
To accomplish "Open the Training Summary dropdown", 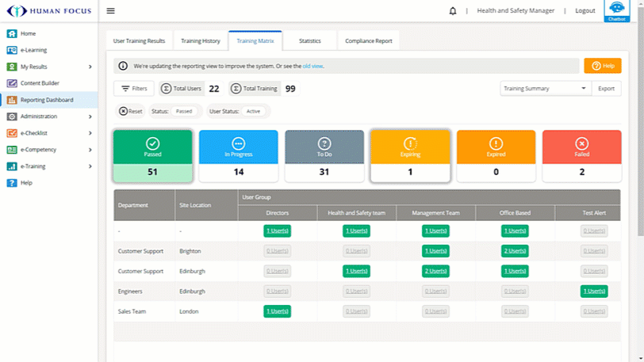I will click(x=546, y=89).
